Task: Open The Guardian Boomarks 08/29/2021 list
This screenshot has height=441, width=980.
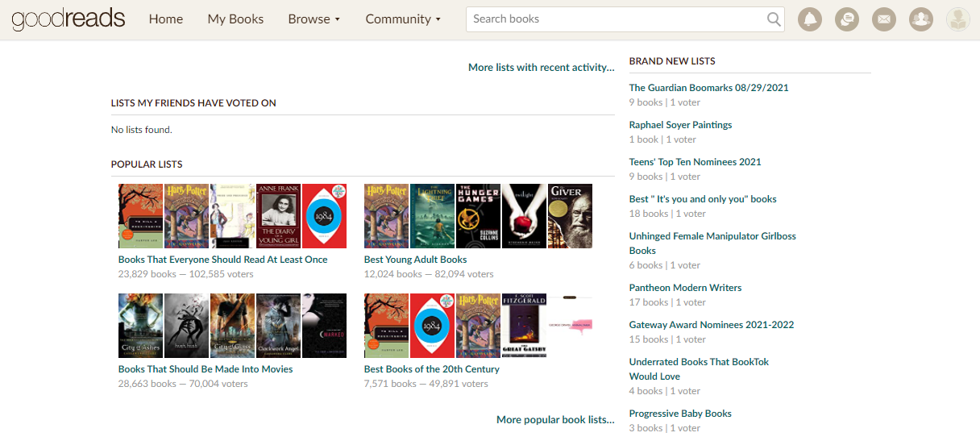Action: tap(709, 88)
